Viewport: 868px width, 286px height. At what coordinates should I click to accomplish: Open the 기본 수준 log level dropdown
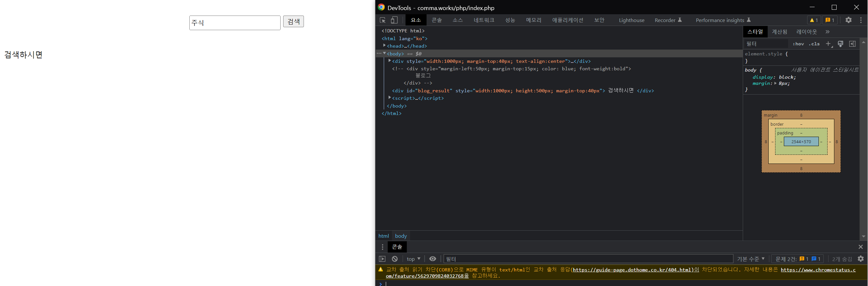(x=751, y=259)
